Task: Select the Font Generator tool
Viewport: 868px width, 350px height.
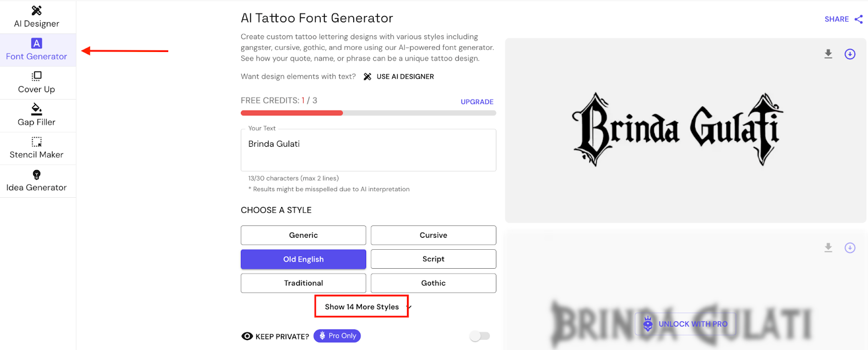Action: coord(38,50)
